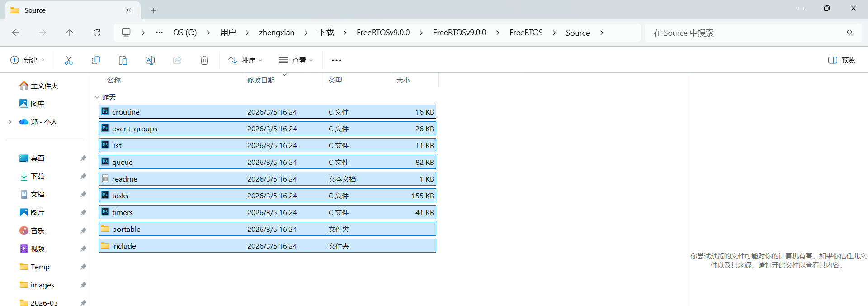
Task: Sort by 类型 column header
Action: tap(335, 80)
